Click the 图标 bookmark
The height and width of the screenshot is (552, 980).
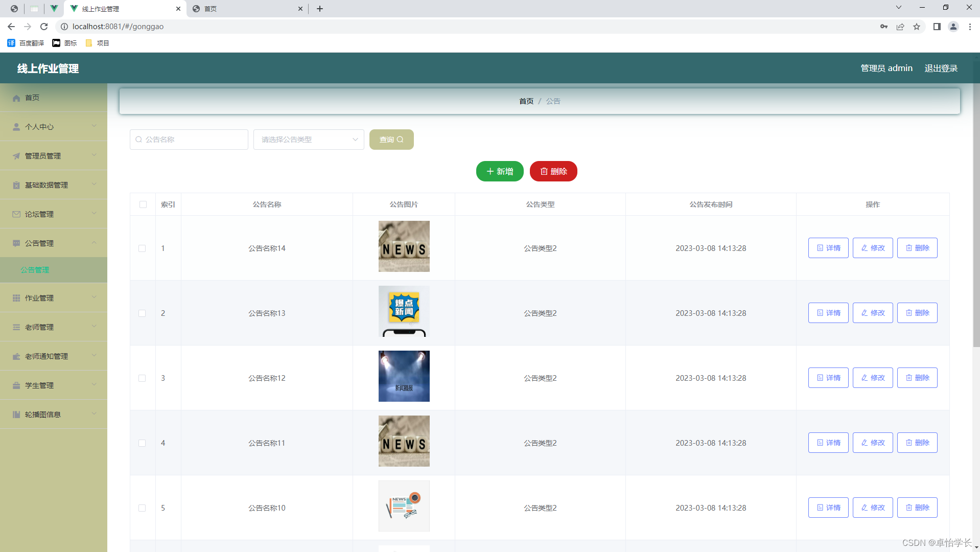coord(64,43)
